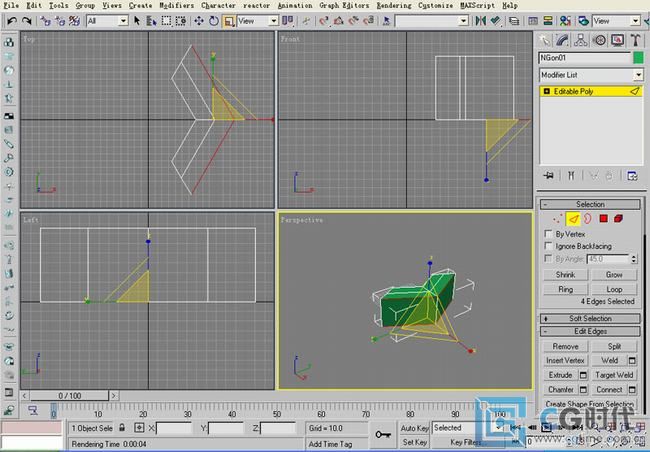This screenshot has width=650, height=452.
Task: Click the Chamfer button
Action: pos(560,389)
